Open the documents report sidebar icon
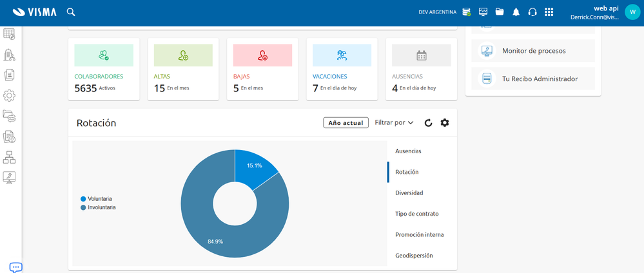Screen dimensions: 644x273 tap(9, 75)
